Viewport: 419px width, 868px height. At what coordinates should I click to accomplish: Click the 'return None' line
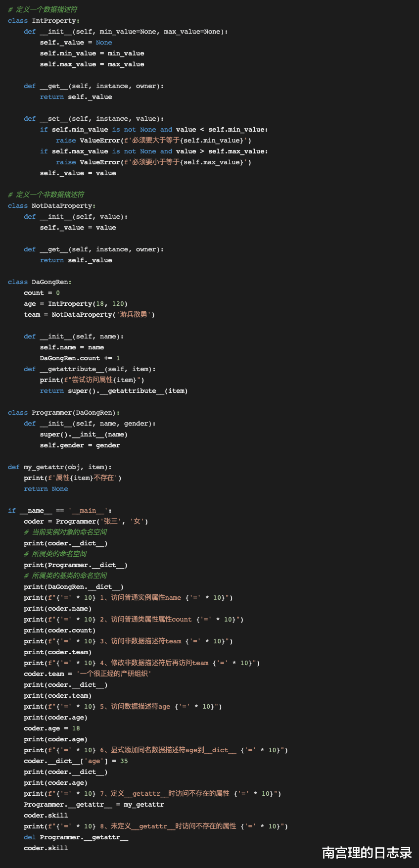click(46, 489)
